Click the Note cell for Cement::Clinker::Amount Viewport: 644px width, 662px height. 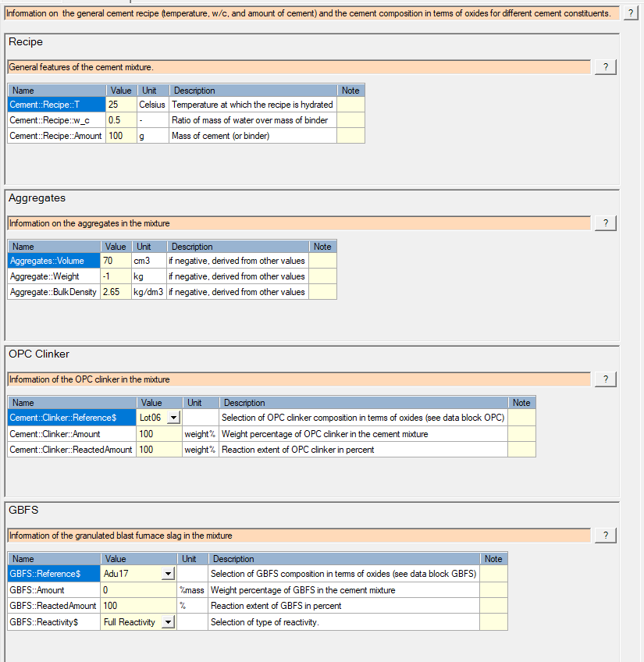click(521, 434)
